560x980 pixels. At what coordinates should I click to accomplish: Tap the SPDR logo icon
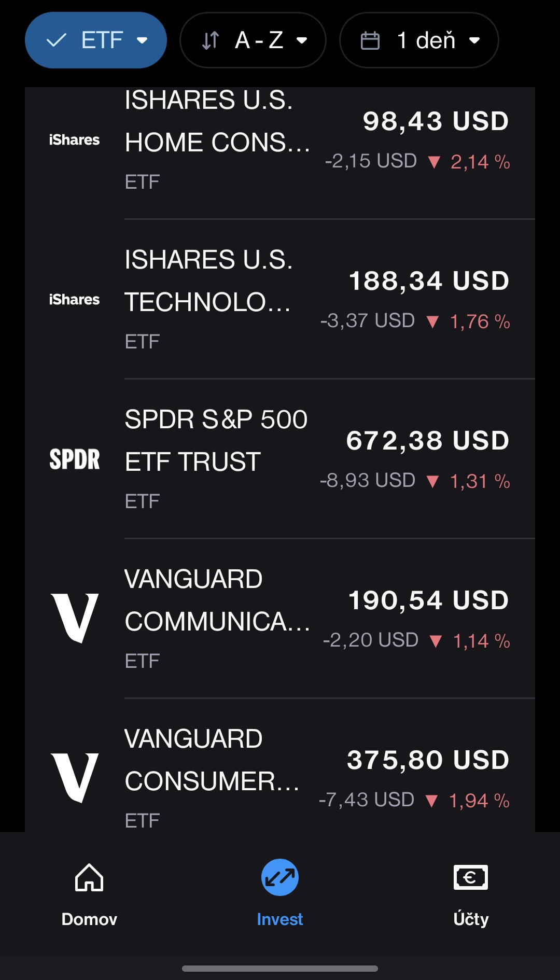coord(74,459)
